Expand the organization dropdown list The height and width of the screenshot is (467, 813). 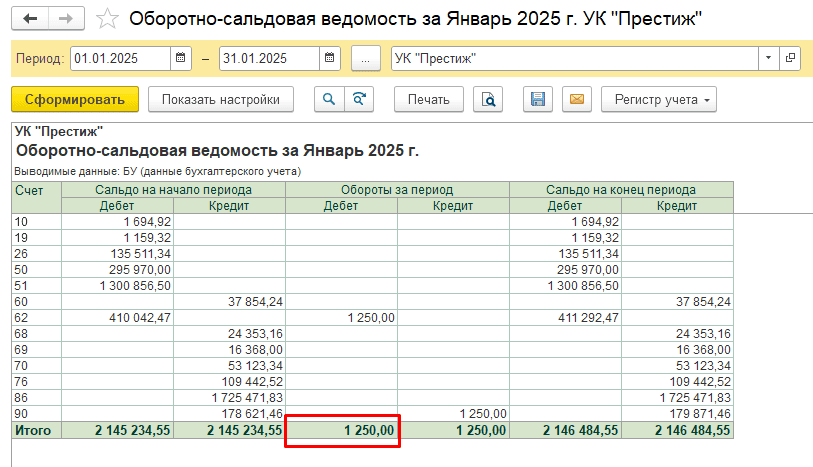pyautogui.click(x=768, y=59)
